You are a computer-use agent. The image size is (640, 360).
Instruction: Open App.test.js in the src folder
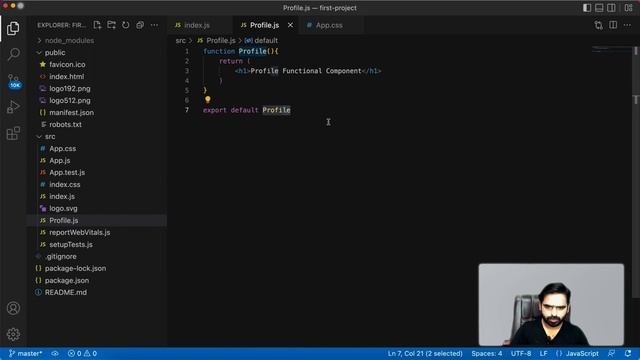[97, 172]
